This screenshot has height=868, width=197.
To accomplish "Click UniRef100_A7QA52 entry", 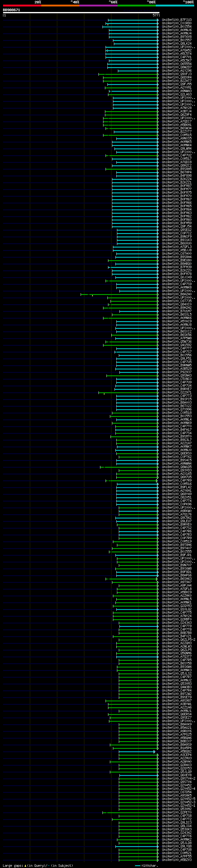I will [177, 50].
